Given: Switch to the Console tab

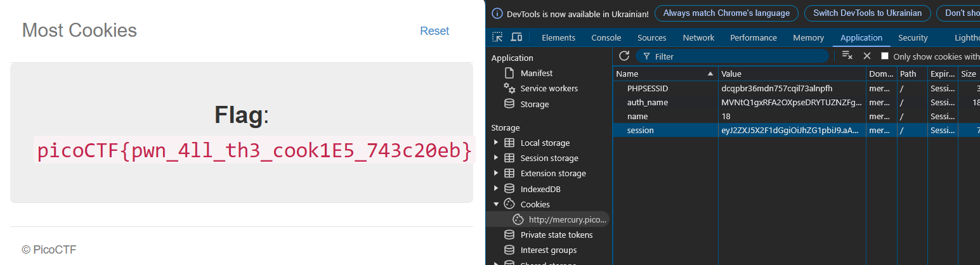Looking at the screenshot, I should click(606, 37).
